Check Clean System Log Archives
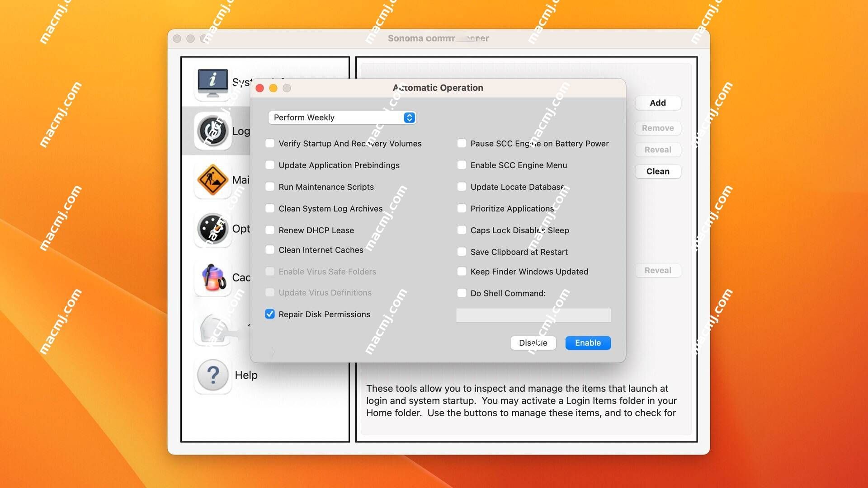This screenshot has width=868, height=488. (270, 208)
